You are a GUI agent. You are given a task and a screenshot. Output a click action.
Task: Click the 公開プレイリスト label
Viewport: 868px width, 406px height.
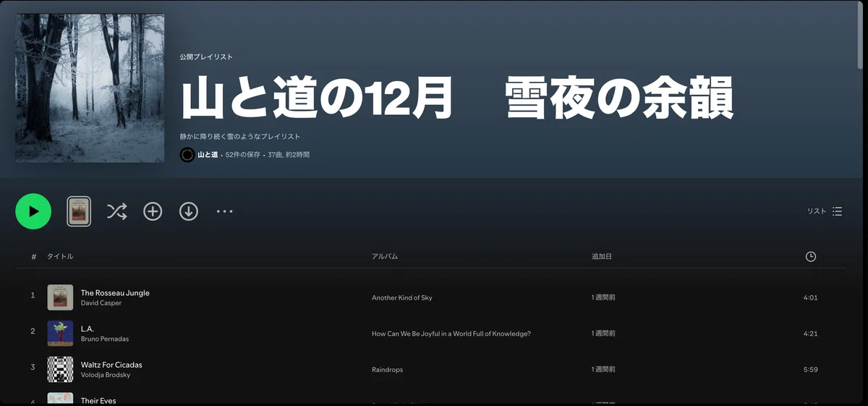tap(206, 57)
